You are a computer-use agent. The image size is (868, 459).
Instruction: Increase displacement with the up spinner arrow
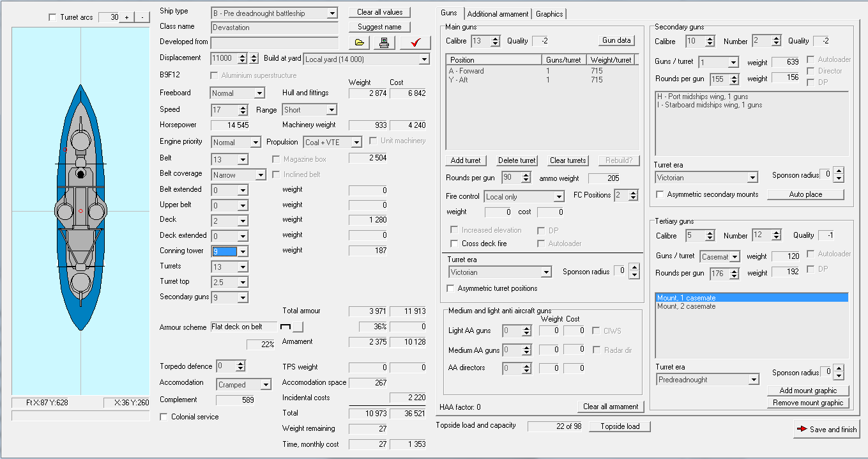(242, 56)
